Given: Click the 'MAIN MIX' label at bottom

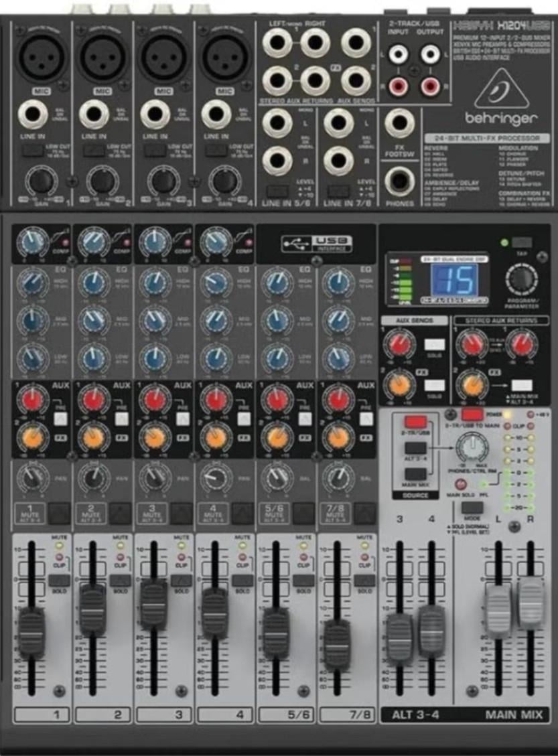Looking at the screenshot, I should [514, 714].
